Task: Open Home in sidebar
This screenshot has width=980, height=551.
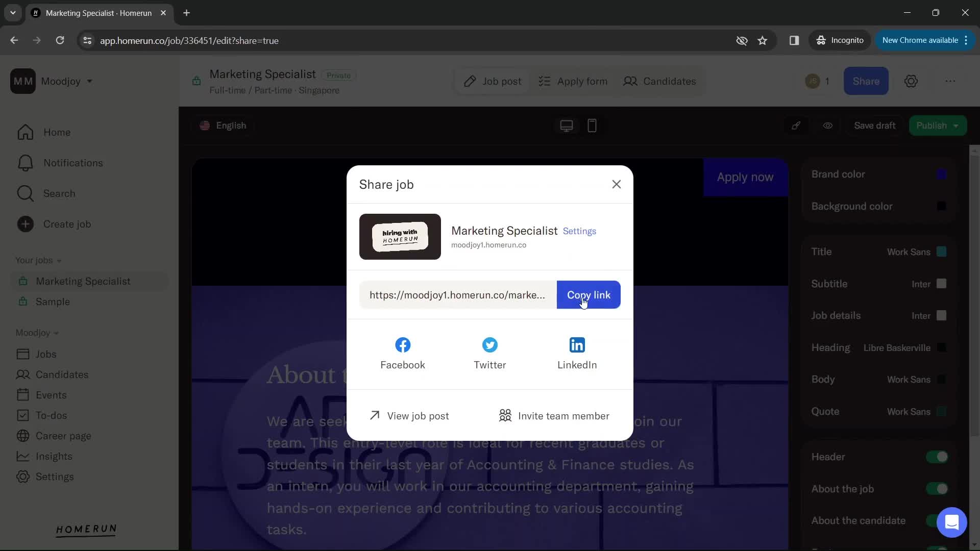Action: coord(44,132)
